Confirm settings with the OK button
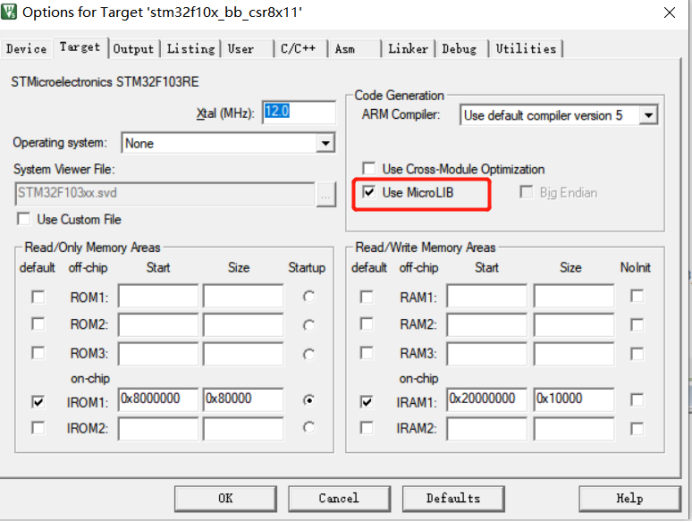This screenshot has width=692, height=522. 226,499
